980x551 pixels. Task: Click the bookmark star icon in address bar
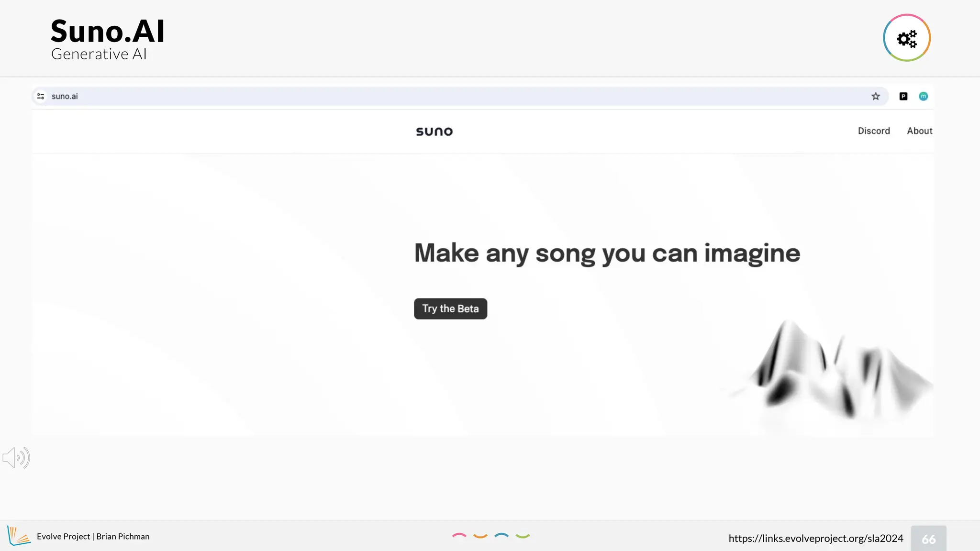pyautogui.click(x=876, y=96)
